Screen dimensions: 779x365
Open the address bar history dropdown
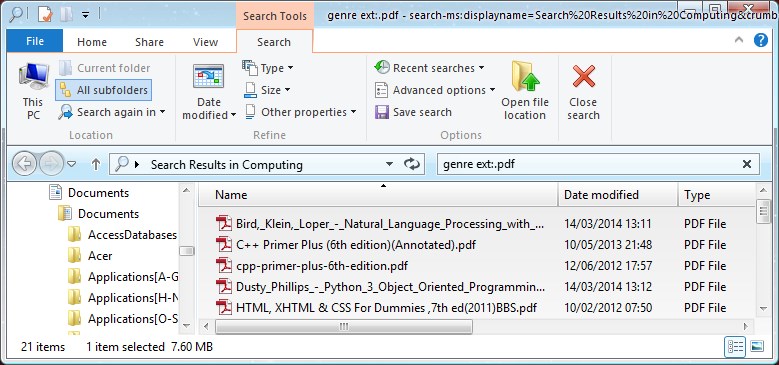tap(390, 164)
